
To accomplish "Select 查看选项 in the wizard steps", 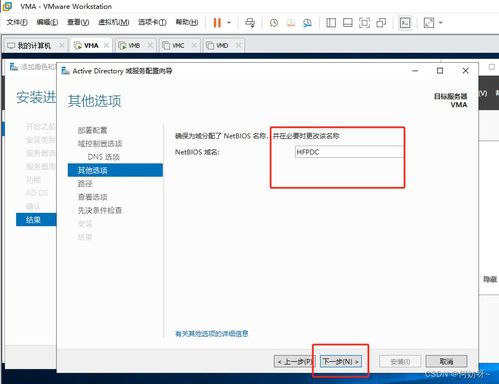I will coord(92,197).
